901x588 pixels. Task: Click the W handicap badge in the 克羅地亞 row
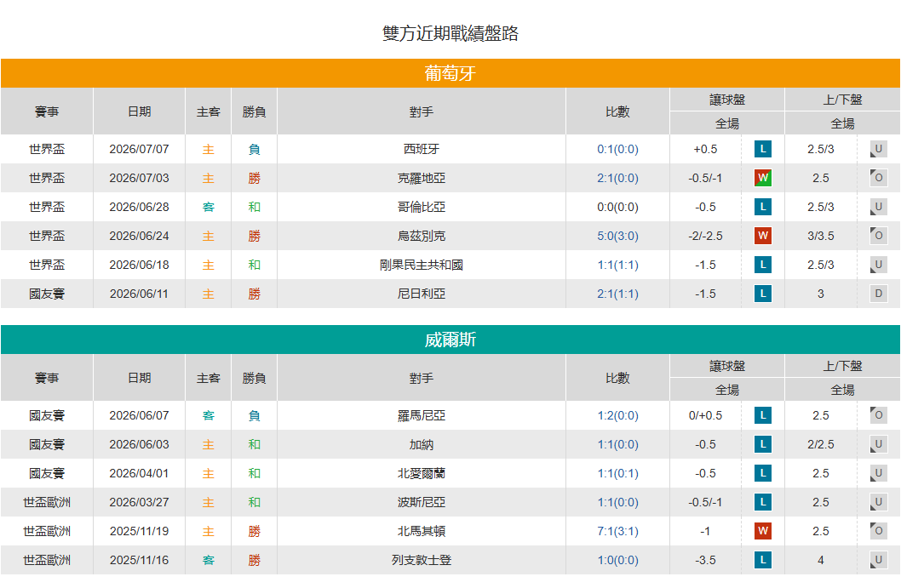[x=762, y=178]
